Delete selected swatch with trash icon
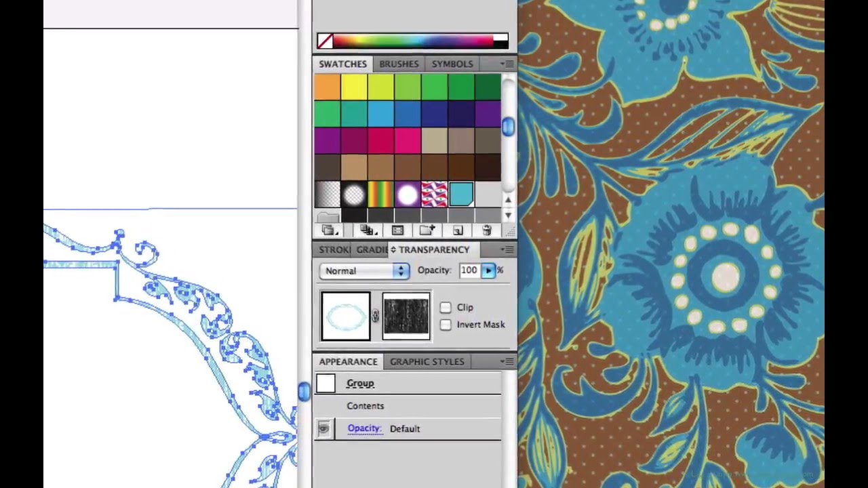Screen dimensions: 868x488 point(486,230)
